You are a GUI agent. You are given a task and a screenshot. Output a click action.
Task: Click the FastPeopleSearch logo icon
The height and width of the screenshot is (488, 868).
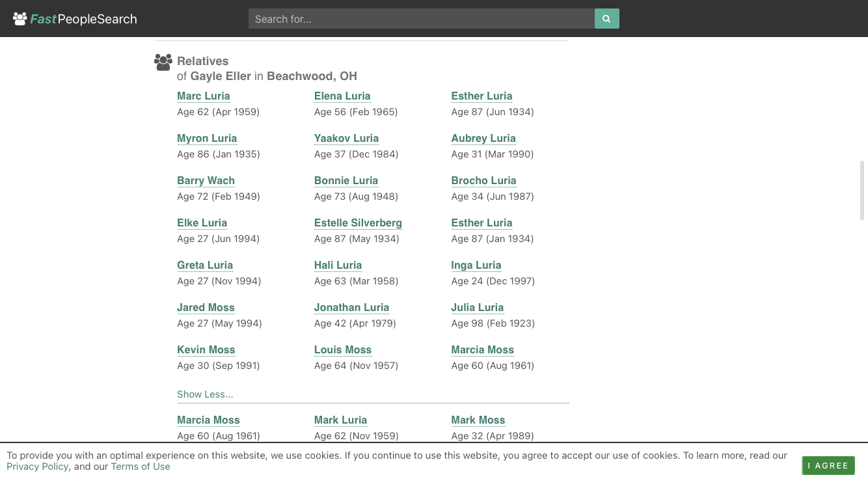[x=20, y=19]
